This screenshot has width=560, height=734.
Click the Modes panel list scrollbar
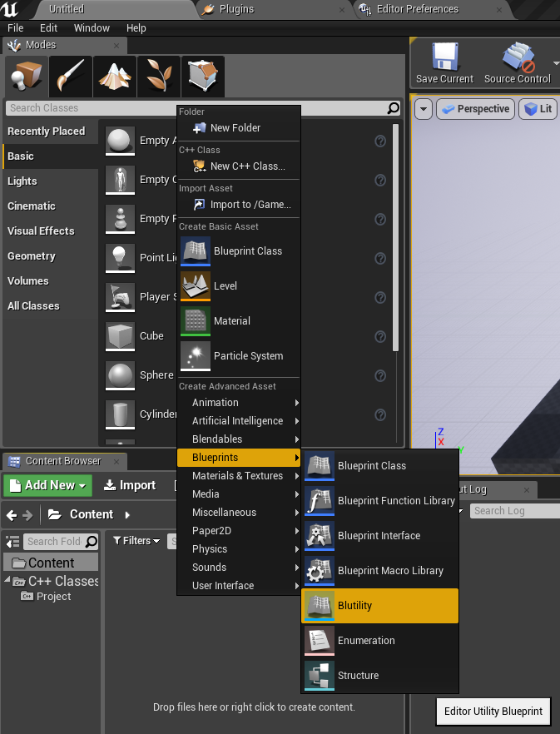[395, 237]
